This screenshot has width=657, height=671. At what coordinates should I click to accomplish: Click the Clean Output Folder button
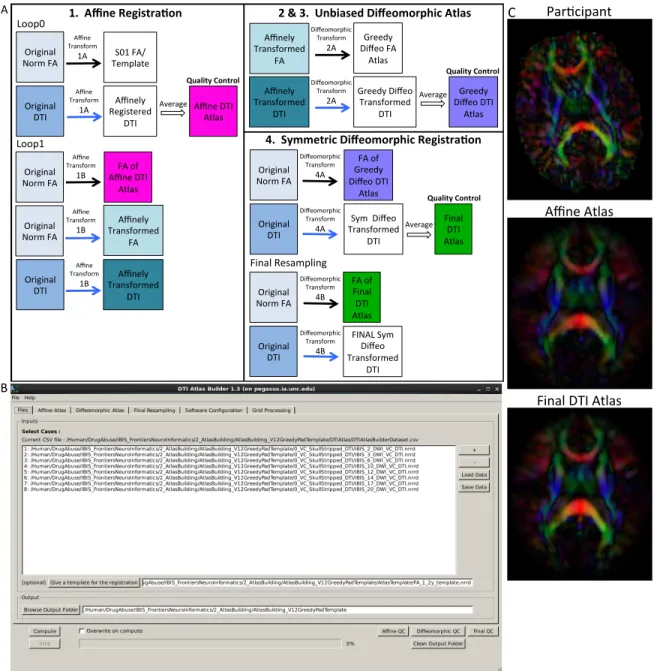coord(438,644)
